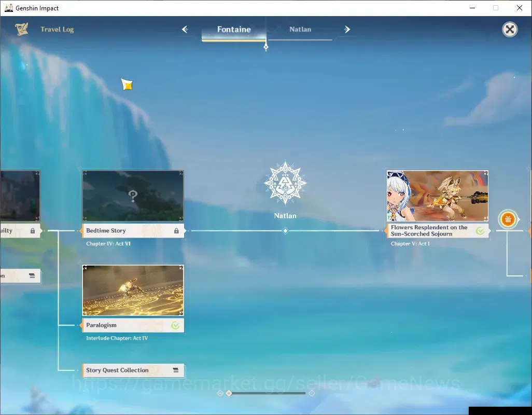Go to previous region with left arrow
532x415 pixels.
point(185,30)
